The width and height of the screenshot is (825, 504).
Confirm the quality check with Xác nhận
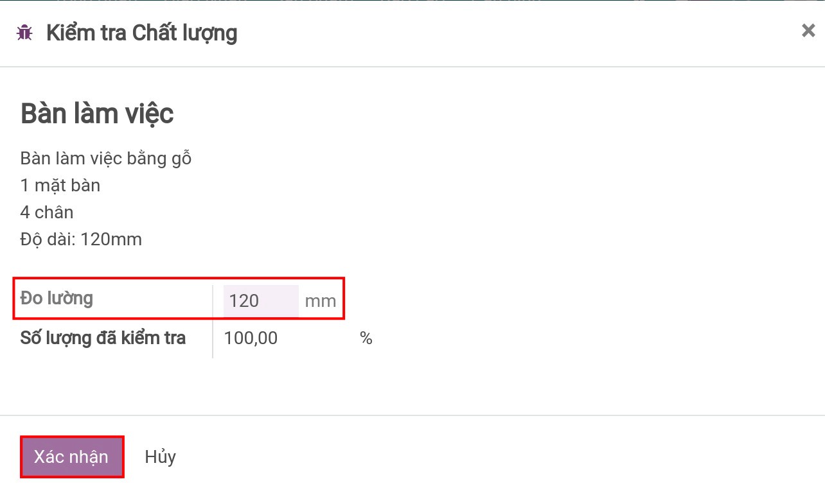click(x=71, y=456)
